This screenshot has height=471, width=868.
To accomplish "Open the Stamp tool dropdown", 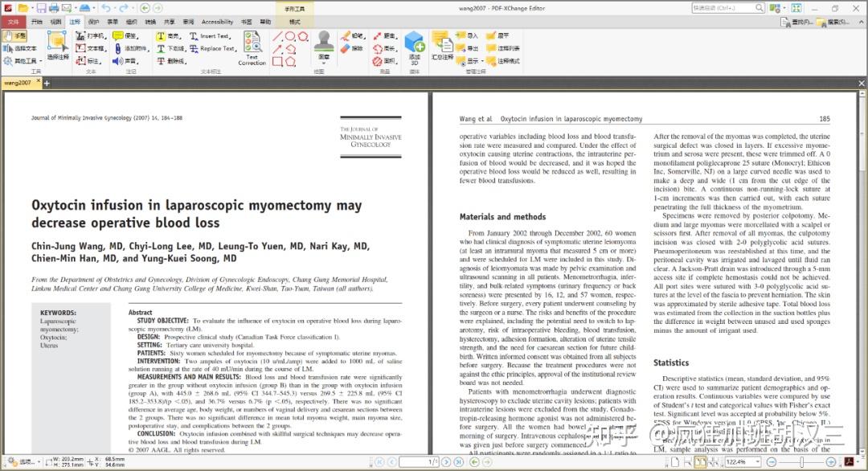I will 323,62.
